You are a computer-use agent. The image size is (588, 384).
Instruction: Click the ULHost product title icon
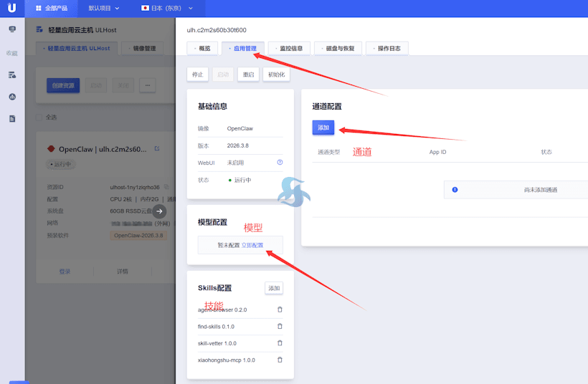tap(39, 29)
